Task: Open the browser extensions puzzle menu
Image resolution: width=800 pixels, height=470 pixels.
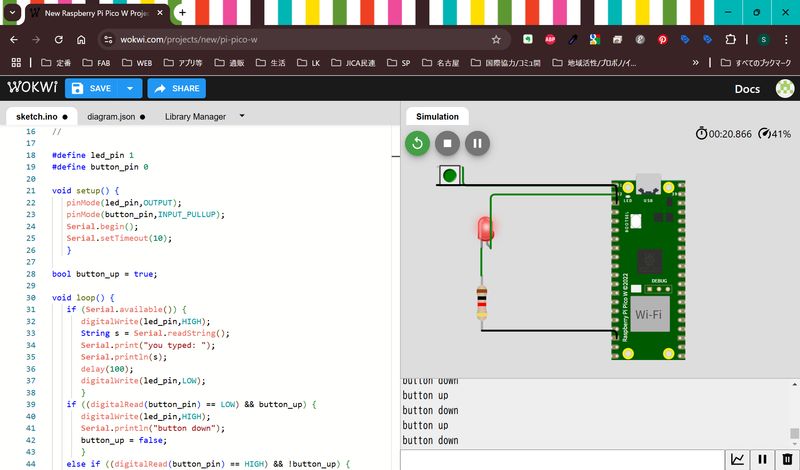Action: coord(730,39)
